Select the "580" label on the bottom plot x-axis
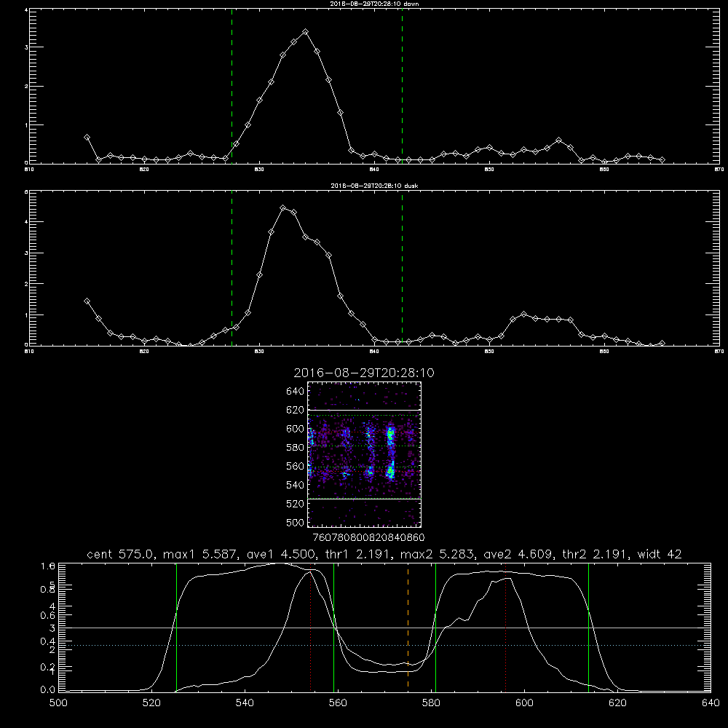The height and width of the screenshot is (728, 728). [x=431, y=703]
